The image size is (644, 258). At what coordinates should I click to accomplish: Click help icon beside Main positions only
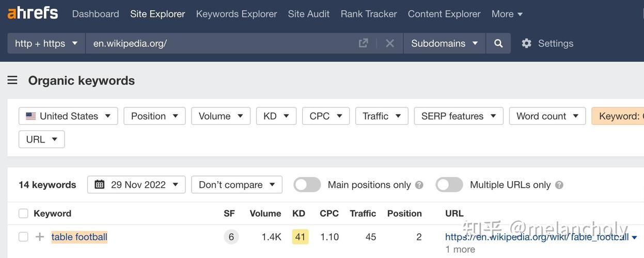click(419, 185)
